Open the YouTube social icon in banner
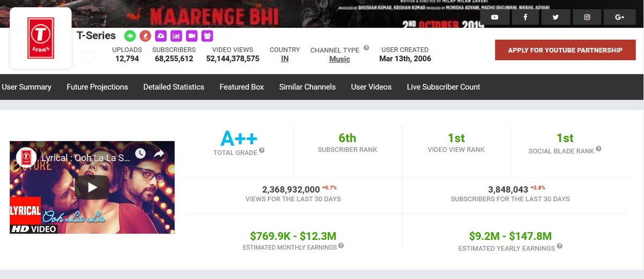The width and height of the screenshot is (644, 279). click(494, 17)
